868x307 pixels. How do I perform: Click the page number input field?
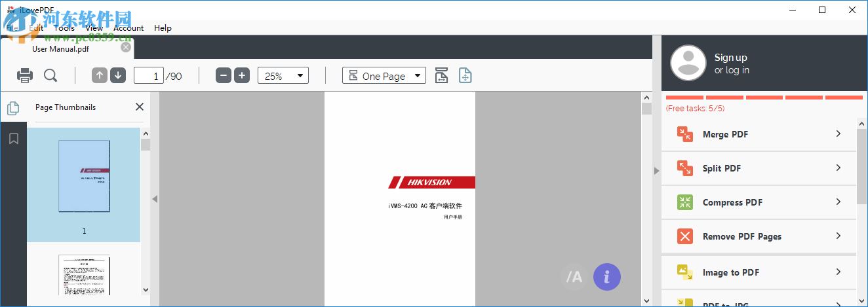point(149,76)
